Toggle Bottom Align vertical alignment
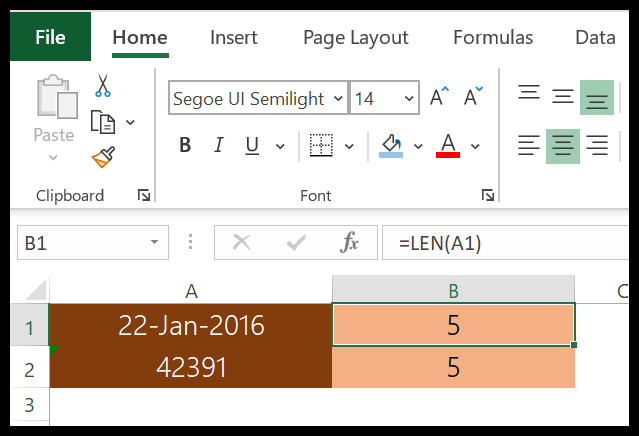The width and height of the screenshot is (639, 436). pyautogui.click(x=597, y=97)
